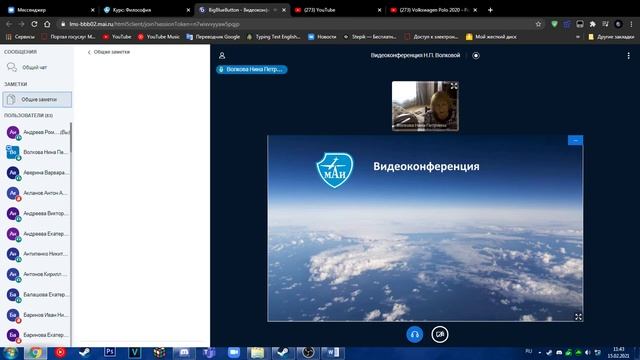Image resolution: width=640 pixels, height=360 pixels.
Task: Close the BigBlueButton tab
Action: [284, 10]
